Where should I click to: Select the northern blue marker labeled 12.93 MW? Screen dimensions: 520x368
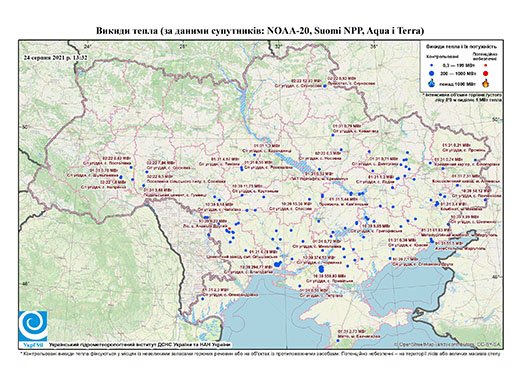click(x=325, y=86)
